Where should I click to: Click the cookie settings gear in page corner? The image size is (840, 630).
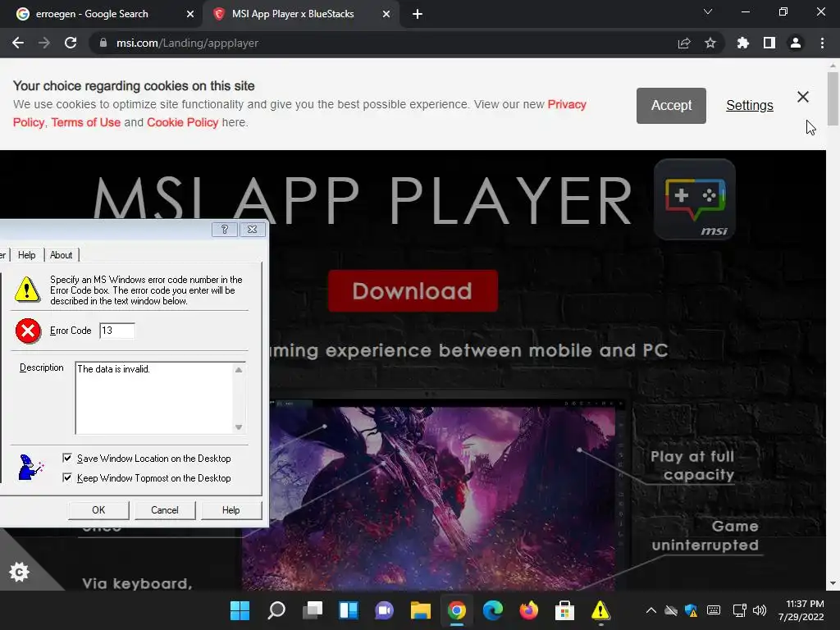pos(20,572)
